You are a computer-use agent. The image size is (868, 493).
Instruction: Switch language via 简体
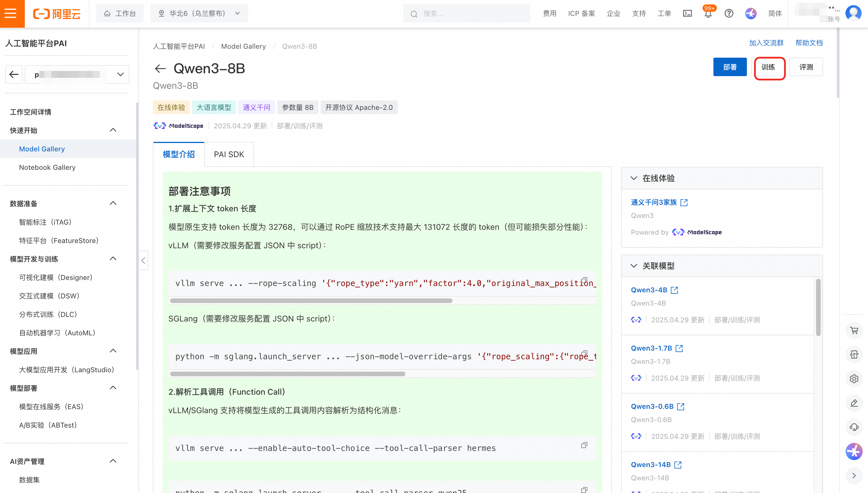point(775,14)
